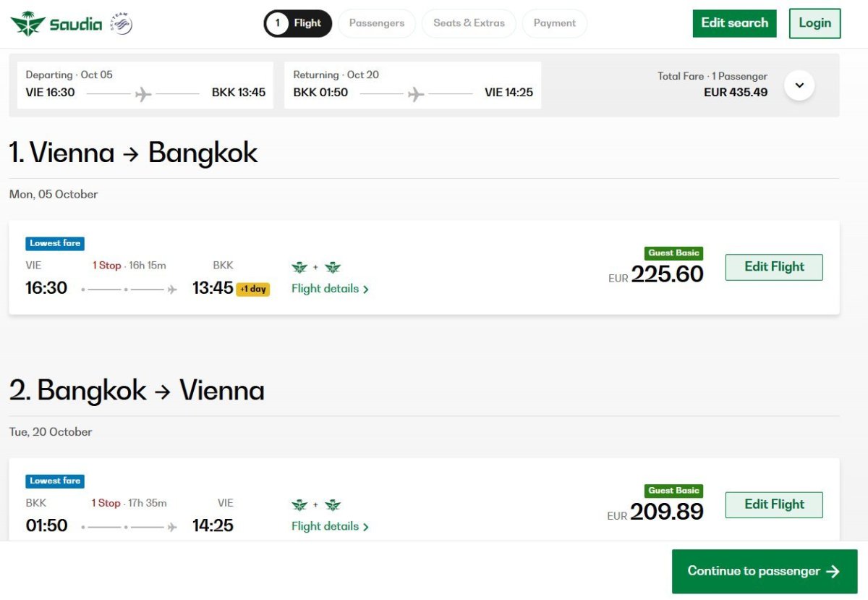
Task: Click the SkyTeam alliance emblem
Action: coord(122,24)
